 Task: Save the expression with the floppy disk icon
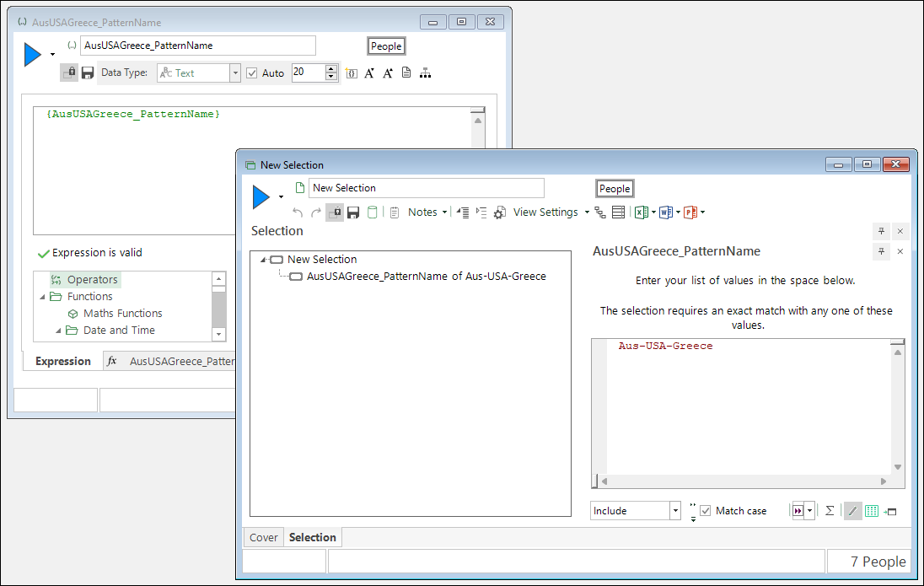[88, 73]
